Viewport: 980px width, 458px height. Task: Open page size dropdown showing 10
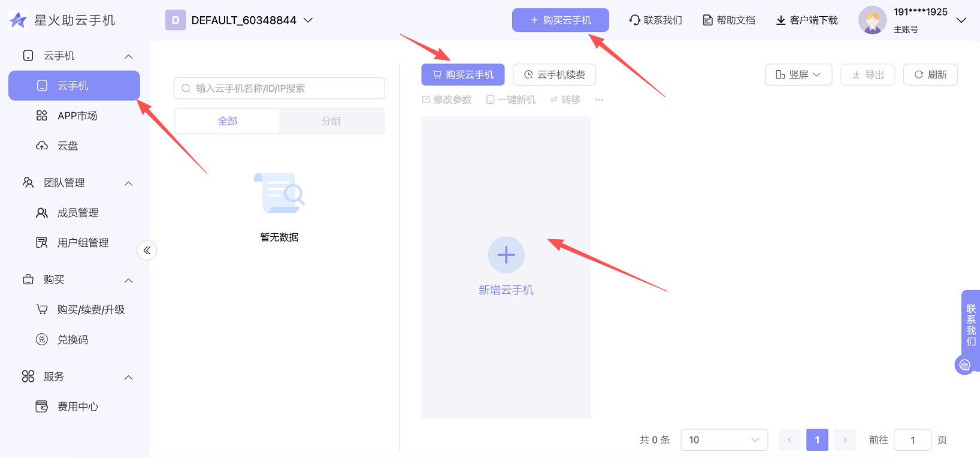[724, 440]
